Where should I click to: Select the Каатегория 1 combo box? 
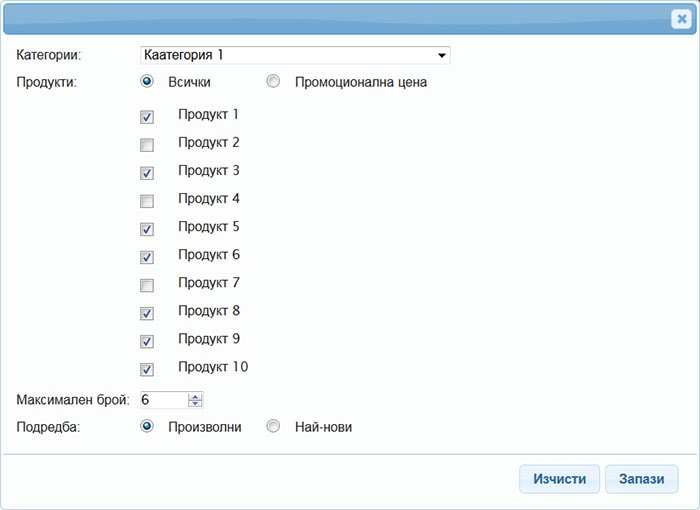[295, 55]
